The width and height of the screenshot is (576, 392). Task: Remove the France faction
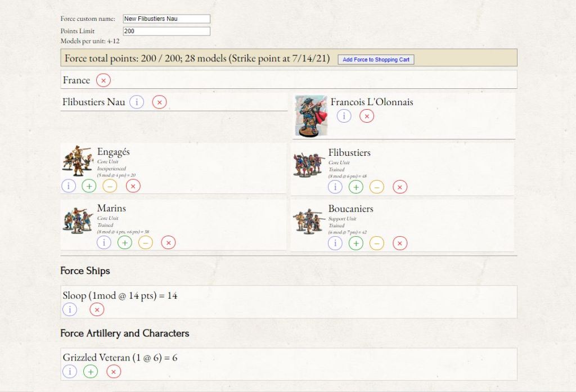pos(103,80)
